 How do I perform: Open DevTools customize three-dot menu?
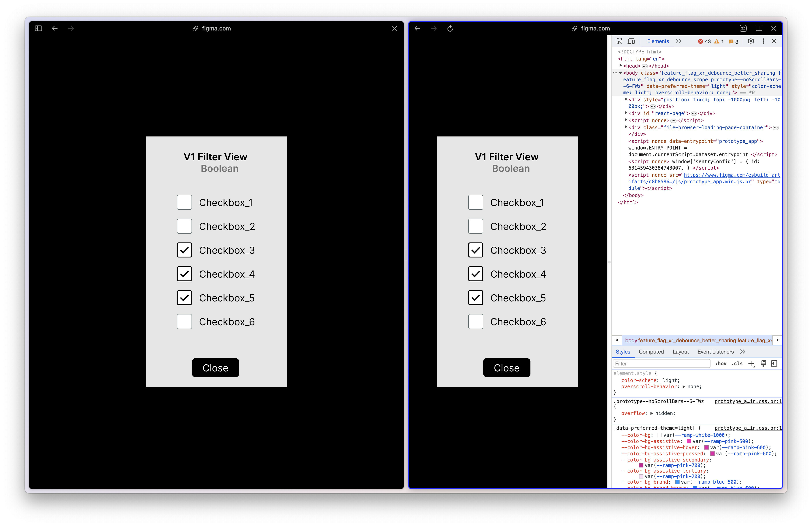pos(763,41)
